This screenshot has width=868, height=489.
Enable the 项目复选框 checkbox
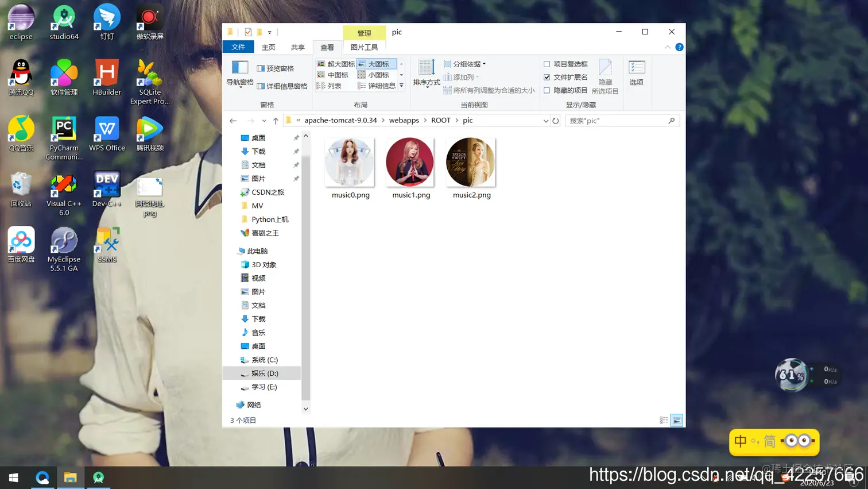pyautogui.click(x=547, y=64)
